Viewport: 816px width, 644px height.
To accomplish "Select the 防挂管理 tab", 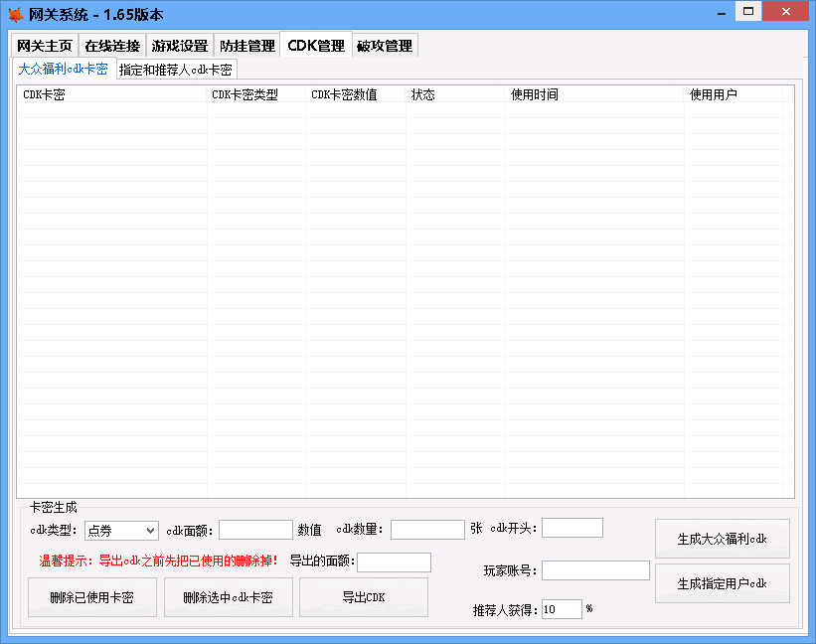I will tap(247, 46).
